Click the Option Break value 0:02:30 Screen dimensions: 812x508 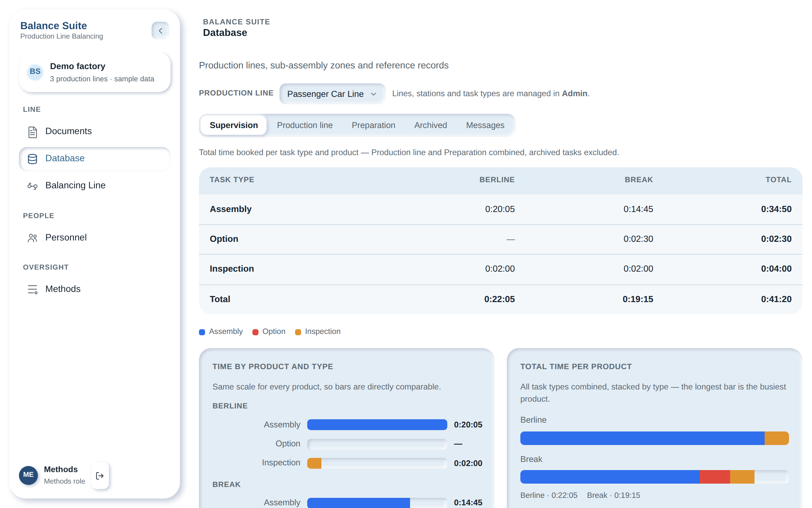tap(638, 239)
